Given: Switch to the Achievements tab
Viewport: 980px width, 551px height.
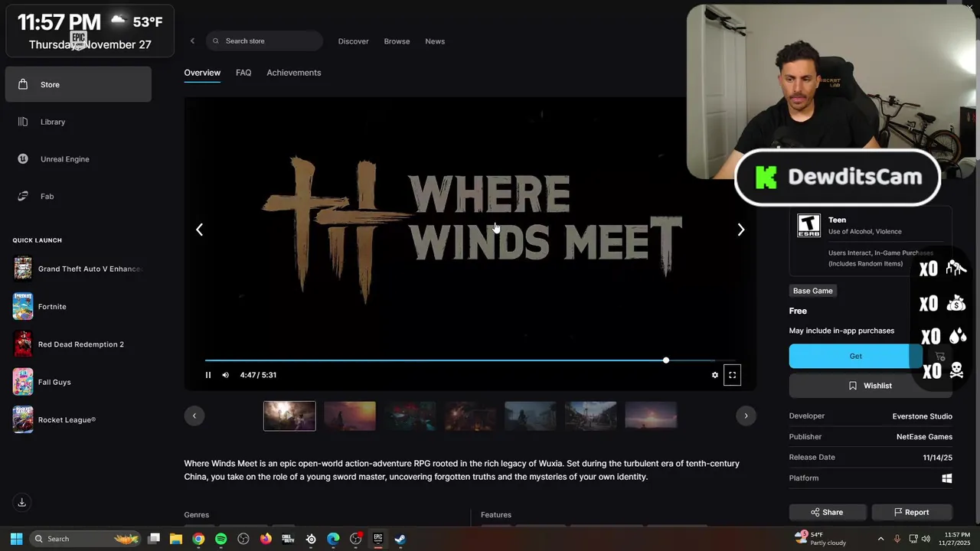Looking at the screenshot, I should [294, 73].
